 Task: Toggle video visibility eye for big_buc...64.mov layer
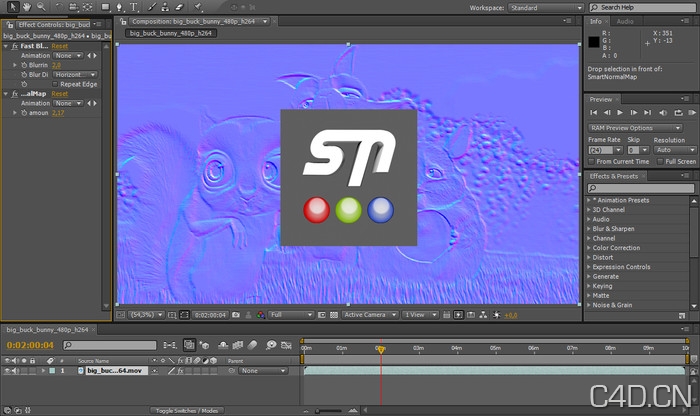pyautogui.click(x=7, y=370)
